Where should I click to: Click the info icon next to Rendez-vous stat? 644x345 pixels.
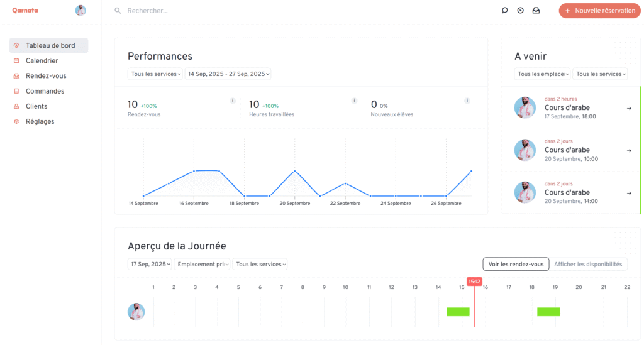coord(232,101)
